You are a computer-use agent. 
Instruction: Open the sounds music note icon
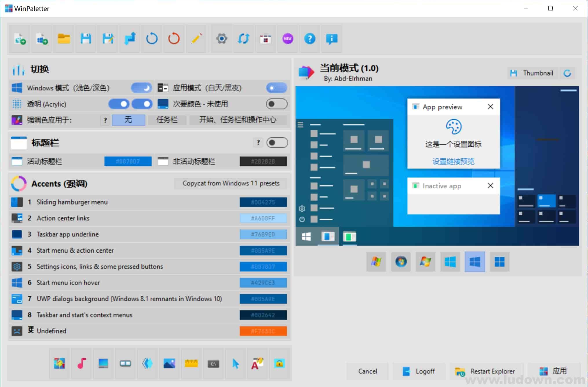(81, 363)
